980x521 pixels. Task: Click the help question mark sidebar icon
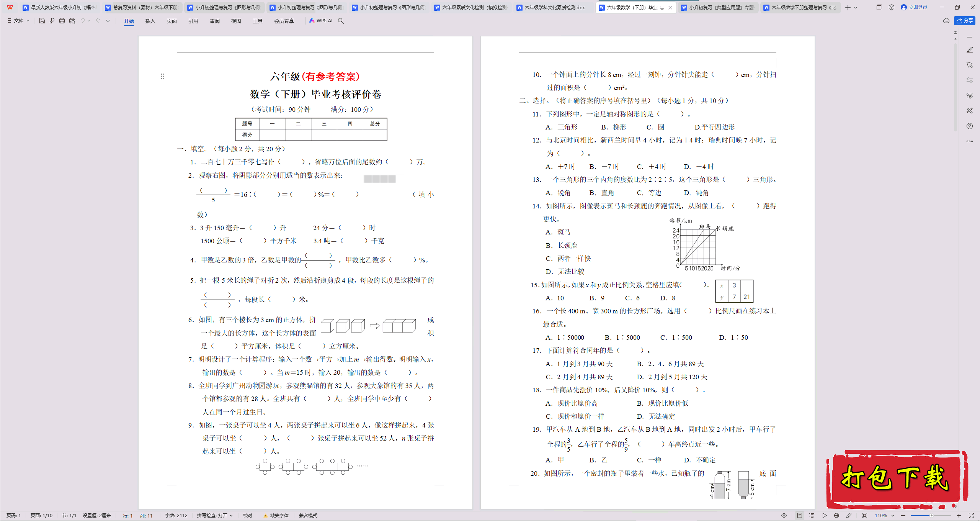(970, 126)
